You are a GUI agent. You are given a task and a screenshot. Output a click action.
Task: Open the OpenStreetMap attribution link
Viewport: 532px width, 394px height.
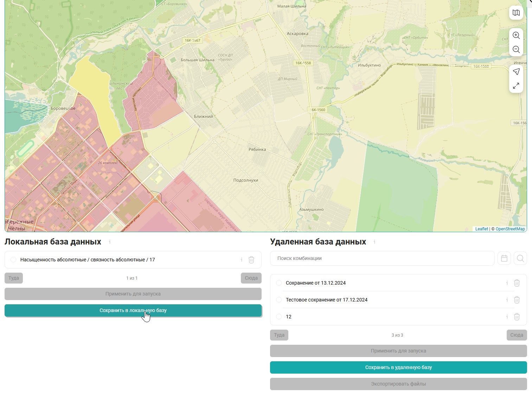pos(510,229)
